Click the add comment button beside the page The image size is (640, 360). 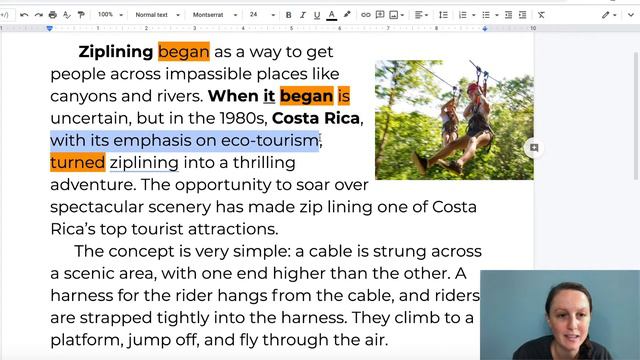click(534, 148)
